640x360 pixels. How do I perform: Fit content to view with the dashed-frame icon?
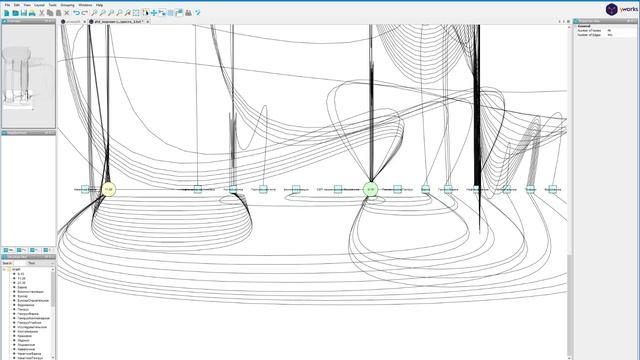coord(136,13)
